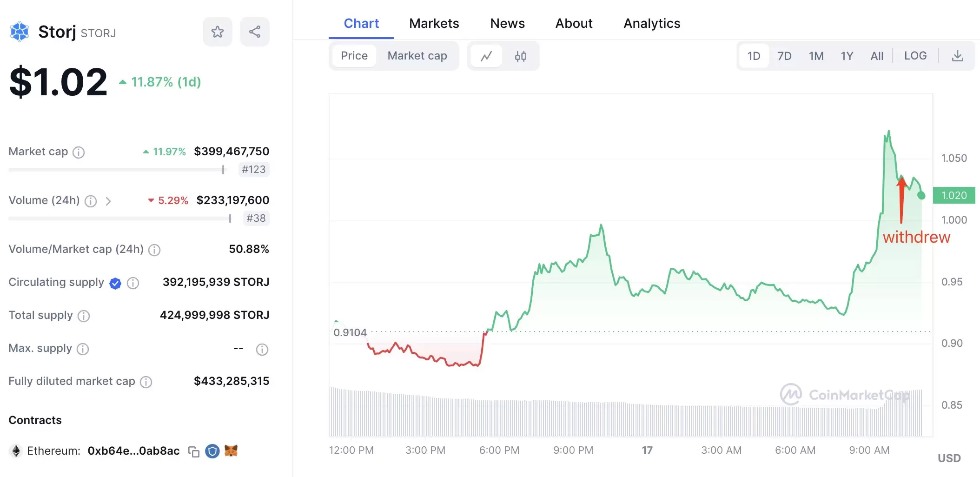Switch to the Analytics tab
This screenshot has height=477, width=980.
(651, 24)
